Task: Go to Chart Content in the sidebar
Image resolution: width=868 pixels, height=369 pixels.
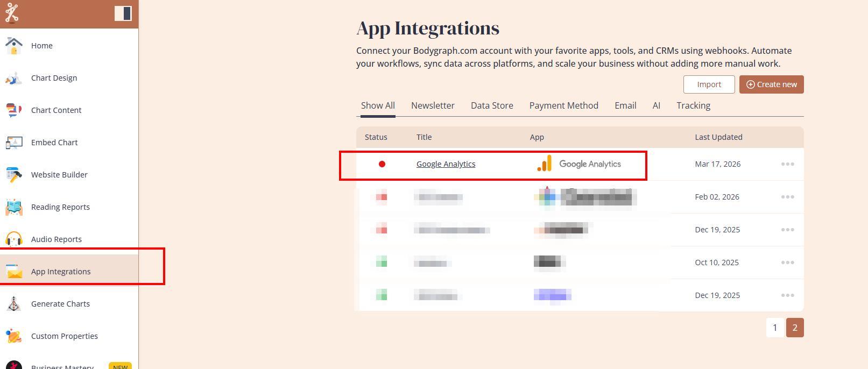Action: [x=56, y=110]
